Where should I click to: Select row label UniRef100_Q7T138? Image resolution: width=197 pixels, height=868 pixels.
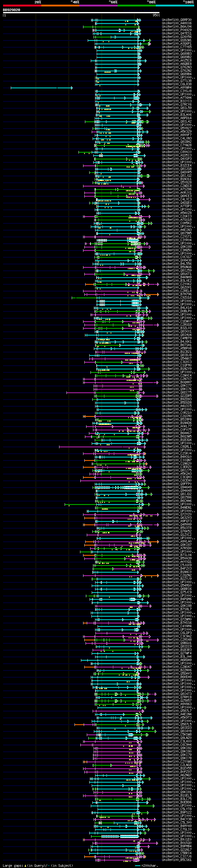point(177,81)
